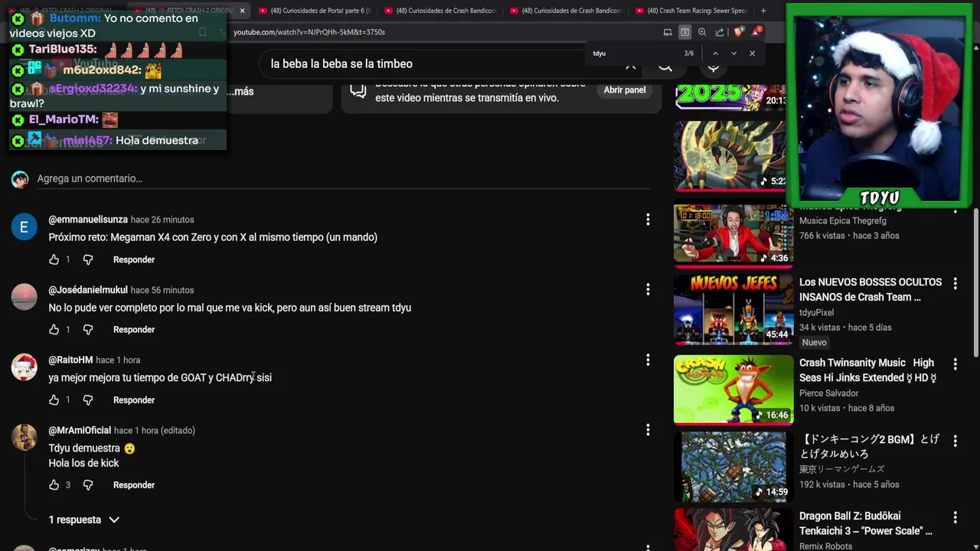980x551 pixels.
Task: Click the cast/media icon in address bar
Action: [668, 32]
